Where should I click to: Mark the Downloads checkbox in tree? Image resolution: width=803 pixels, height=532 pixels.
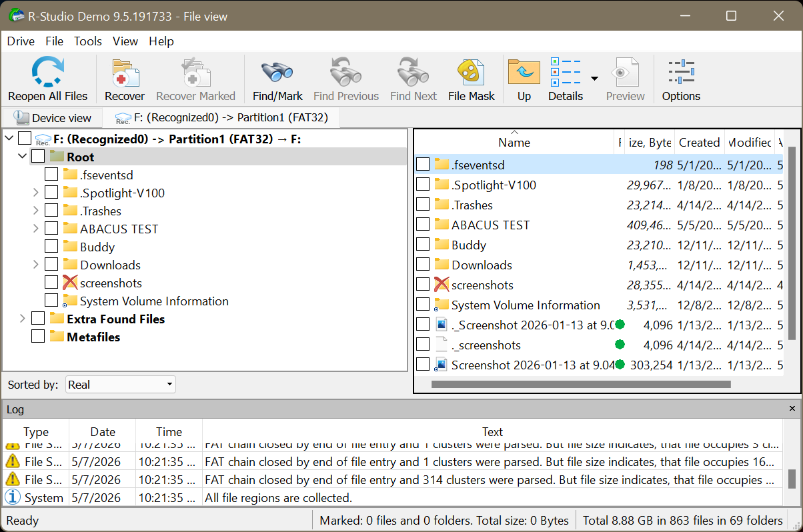coord(51,265)
